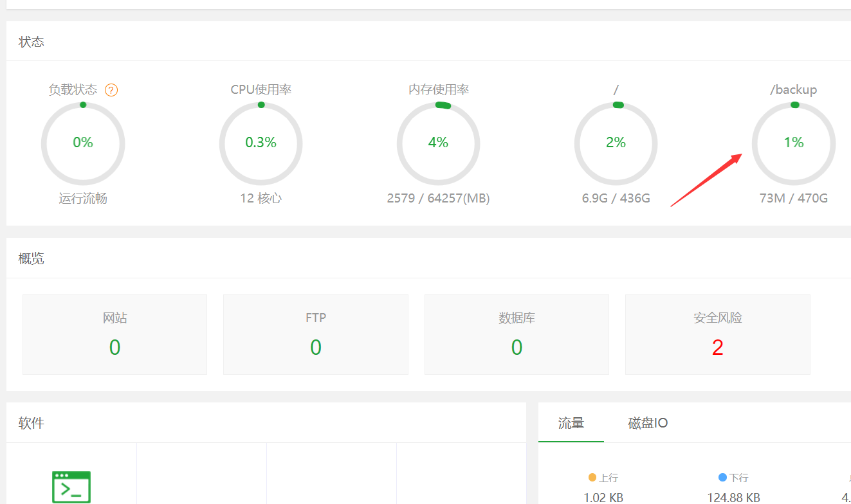The width and height of the screenshot is (851, 504).
Task: Click the 2579 / 64257(MB) memory value
Action: (x=438, y=199)
